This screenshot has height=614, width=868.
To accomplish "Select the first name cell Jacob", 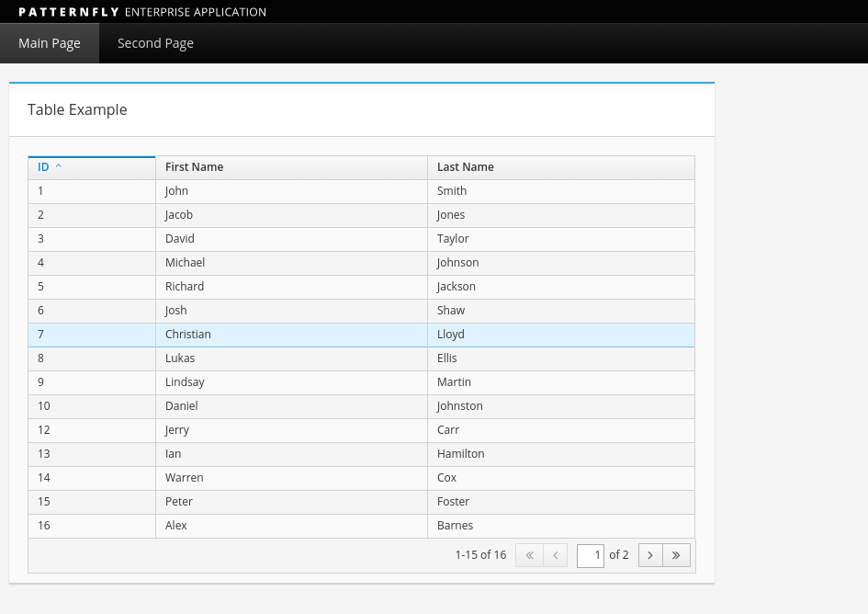I will (x=292, y=215).
